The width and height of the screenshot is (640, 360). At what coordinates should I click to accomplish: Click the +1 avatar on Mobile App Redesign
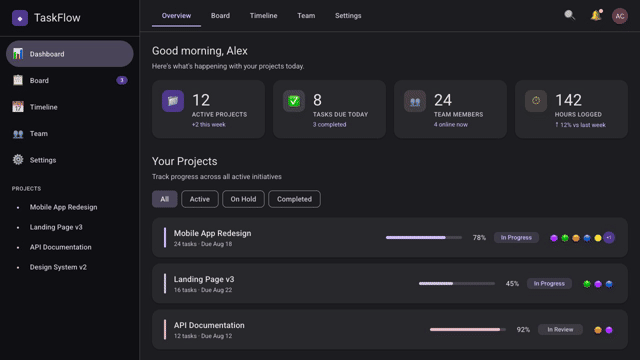[x=609, y=238]
